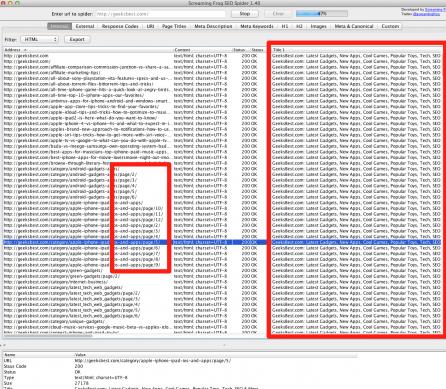
Task: Open the Response Codes tab
Action: (120, 26)
